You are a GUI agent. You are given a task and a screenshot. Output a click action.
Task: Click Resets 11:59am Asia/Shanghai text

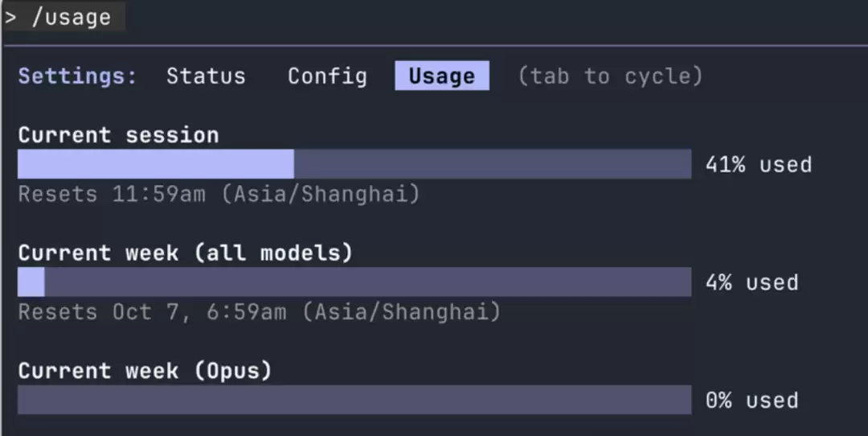[219, 195]
